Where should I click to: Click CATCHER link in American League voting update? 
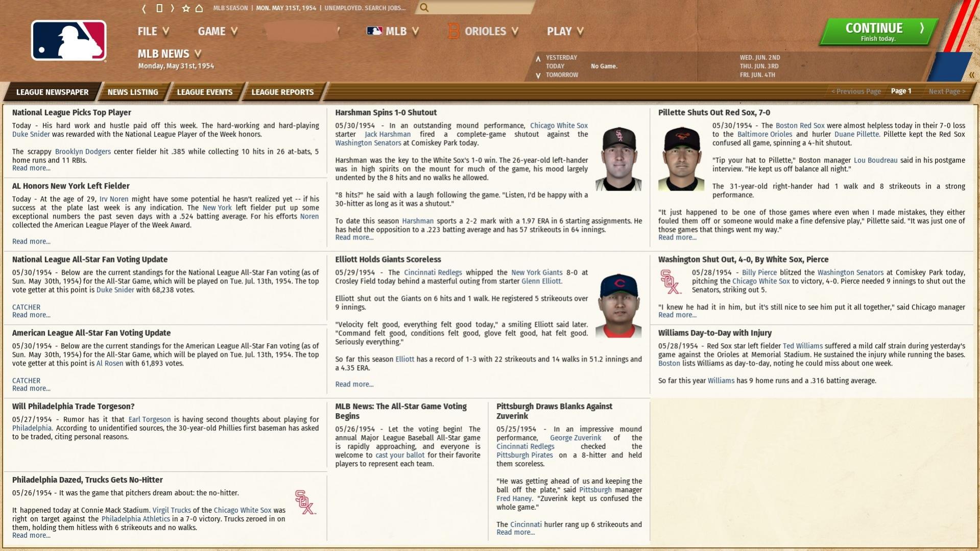tap(26, 381)
